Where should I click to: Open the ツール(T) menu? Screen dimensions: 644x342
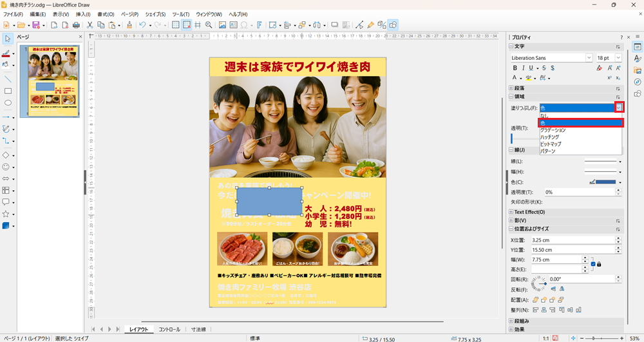[x=181, y=14]
